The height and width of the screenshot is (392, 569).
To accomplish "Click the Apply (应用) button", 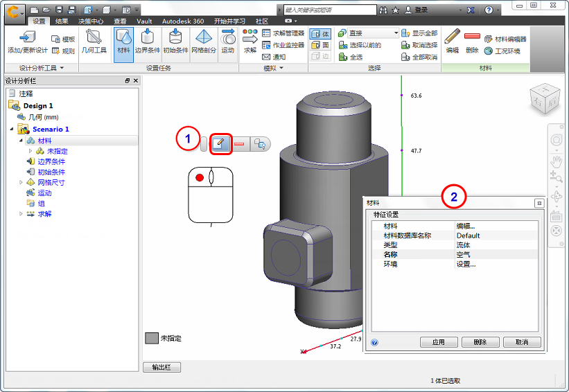I will tap(439, 342).
